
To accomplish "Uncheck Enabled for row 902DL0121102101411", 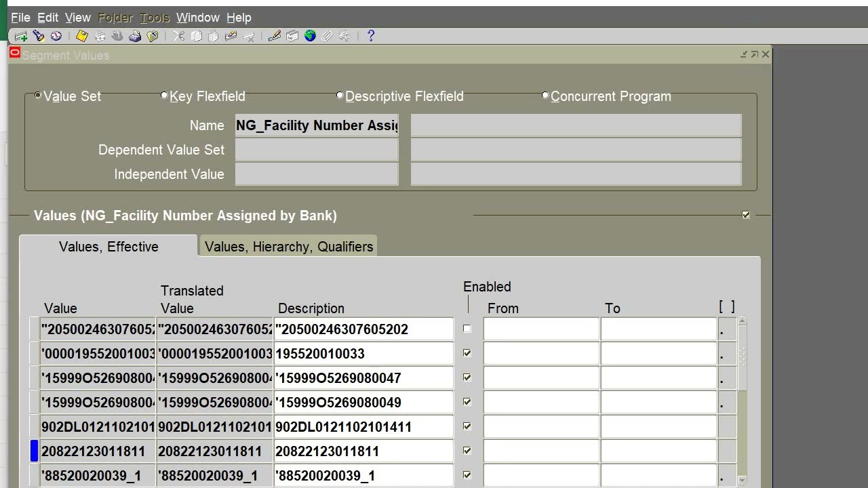I will pos(467,426).
